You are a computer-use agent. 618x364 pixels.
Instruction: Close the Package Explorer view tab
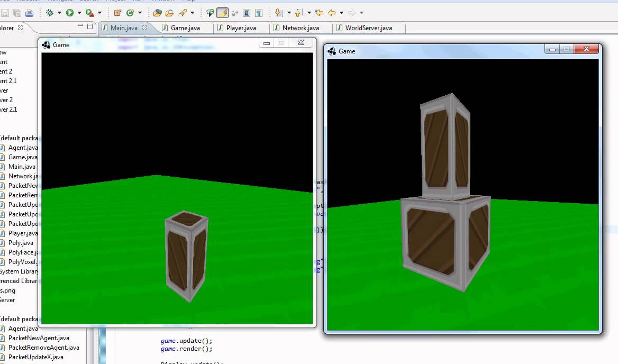(x=21, y=28)
